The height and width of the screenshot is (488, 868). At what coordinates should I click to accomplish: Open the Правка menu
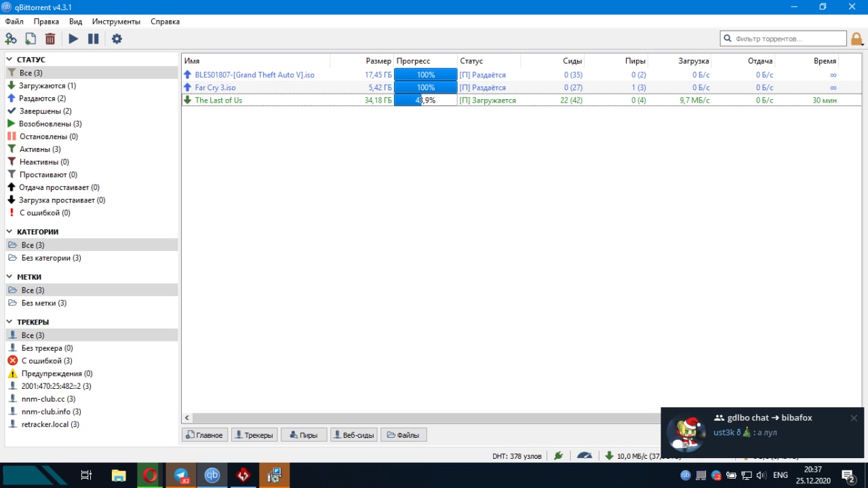(x=46, y=22)
